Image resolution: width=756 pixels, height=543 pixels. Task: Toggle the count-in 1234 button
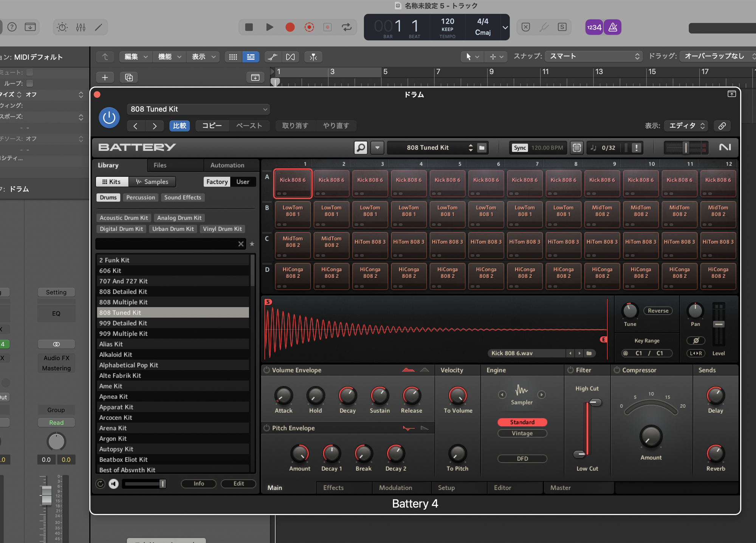pyautogui.click(x=594, y=27)
